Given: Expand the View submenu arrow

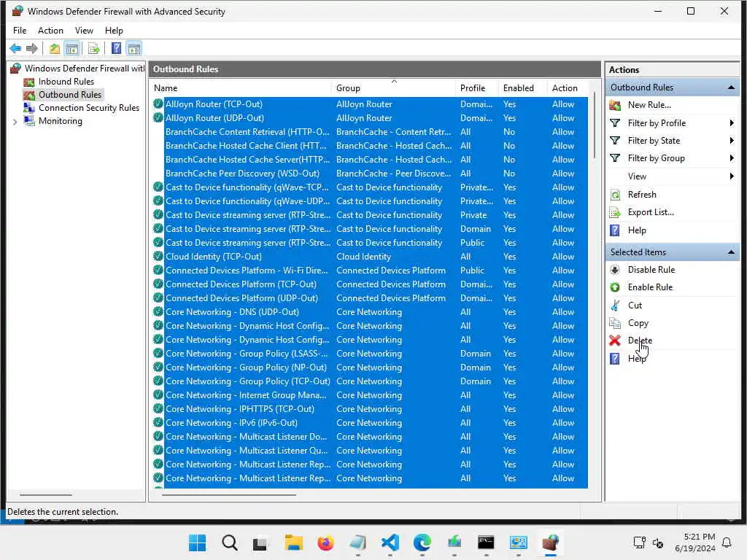Looking at the screenshot, I should [732, 176].
